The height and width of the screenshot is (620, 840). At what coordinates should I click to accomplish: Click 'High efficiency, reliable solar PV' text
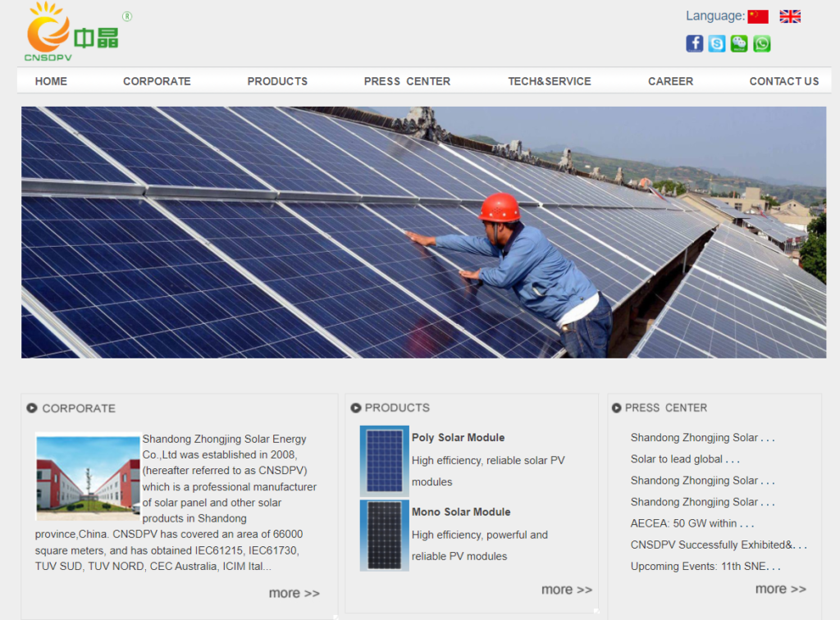tap(488, 460)
